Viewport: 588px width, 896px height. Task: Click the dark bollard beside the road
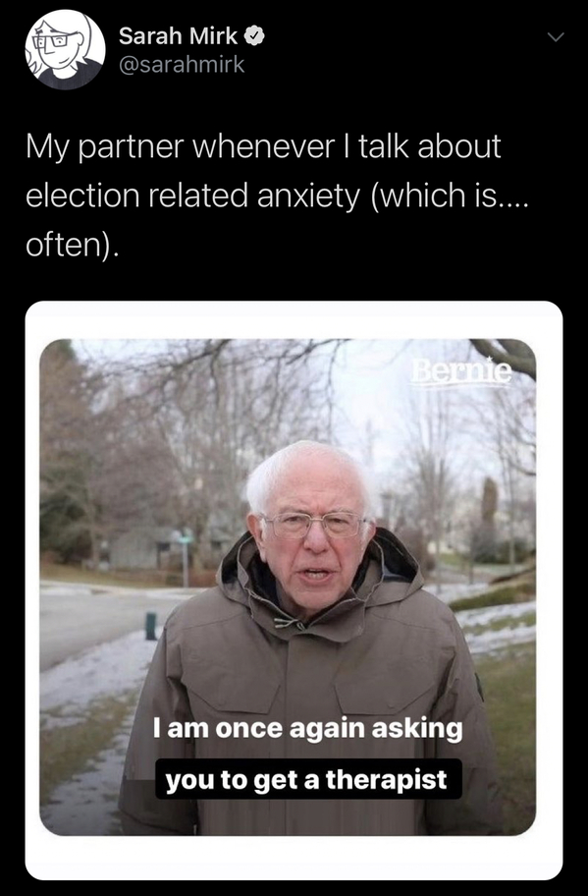[151, 626]
